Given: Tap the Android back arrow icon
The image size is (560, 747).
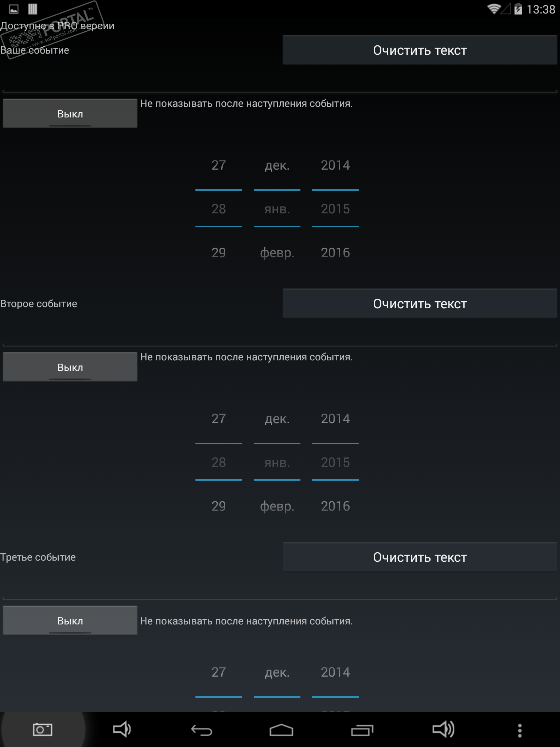Looking at the screenshot, I should (x=202, y=730).
